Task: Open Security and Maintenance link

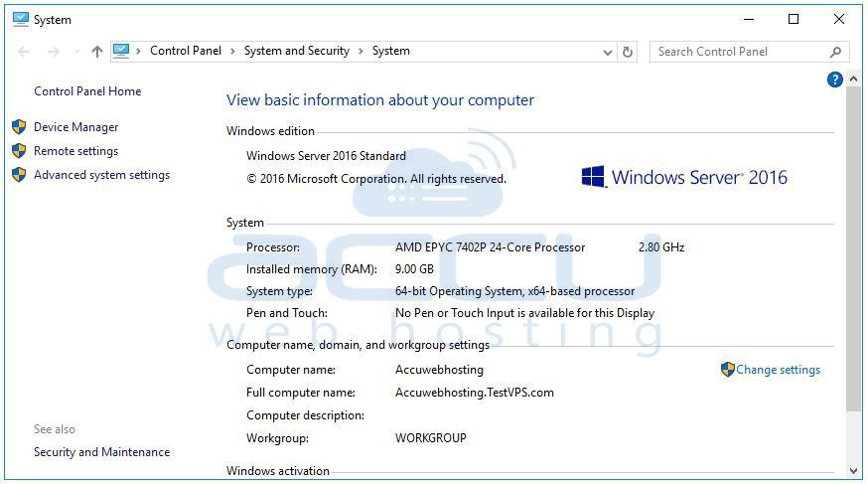Action: pyautogui.click(x=102, y=452)
